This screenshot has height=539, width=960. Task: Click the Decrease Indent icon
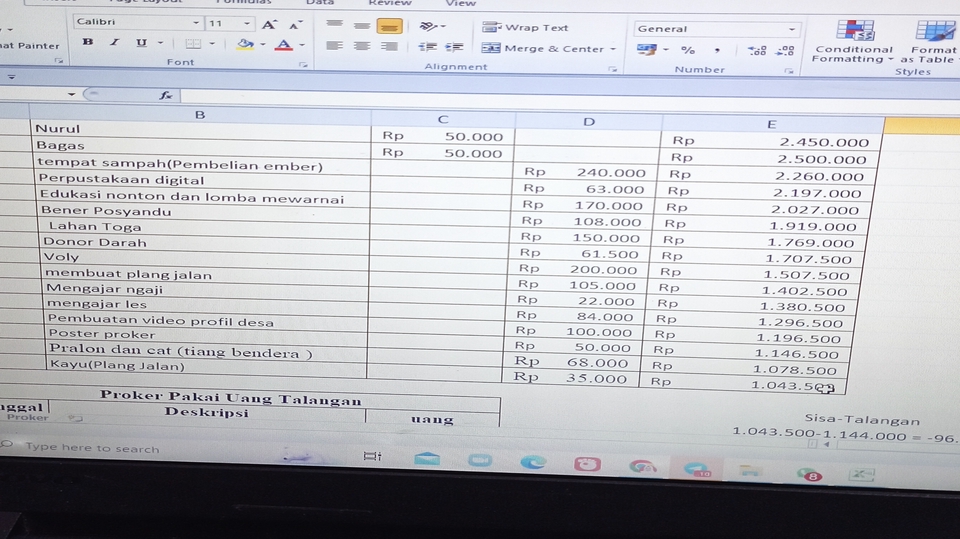[x=427, y=47]
